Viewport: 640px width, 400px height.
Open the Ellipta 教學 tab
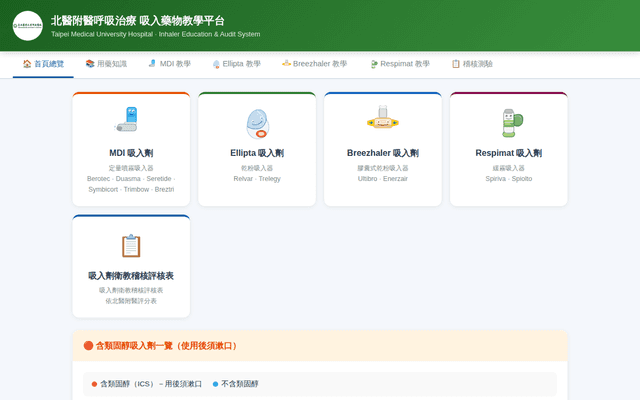(x=237, y=64)
